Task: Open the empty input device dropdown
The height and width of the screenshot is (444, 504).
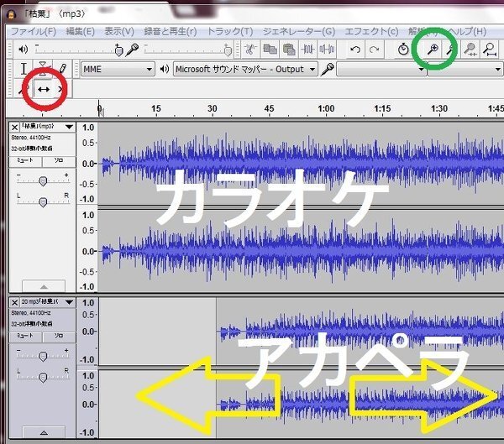Action: 381,69
